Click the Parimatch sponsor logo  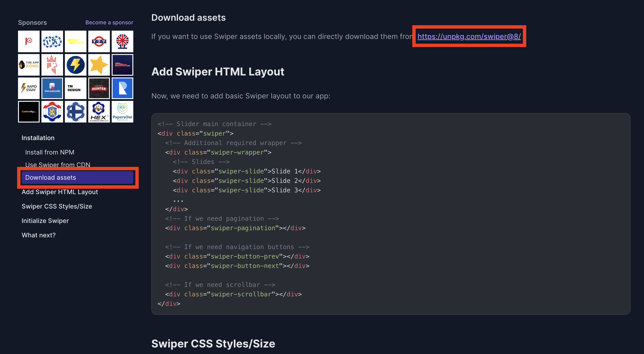coord(75,41)
